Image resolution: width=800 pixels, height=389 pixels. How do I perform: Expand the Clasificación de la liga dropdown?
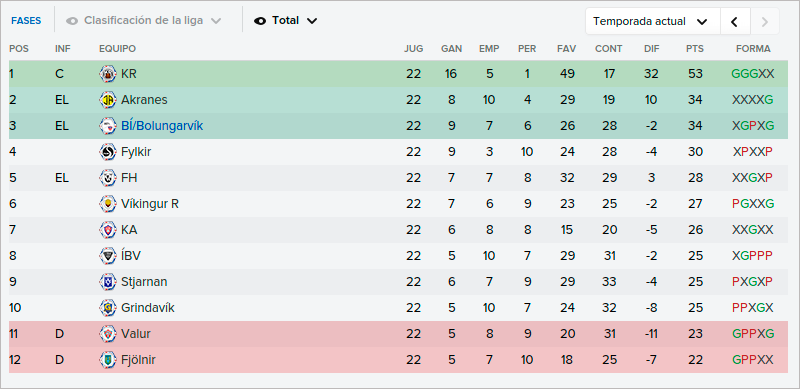pyautogui.click(x=144, y=21)
